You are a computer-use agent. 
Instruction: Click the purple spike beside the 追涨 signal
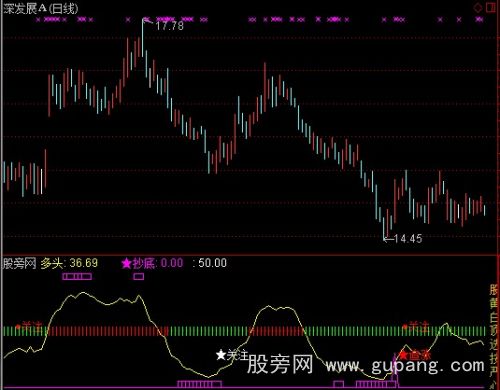[395, 370]
